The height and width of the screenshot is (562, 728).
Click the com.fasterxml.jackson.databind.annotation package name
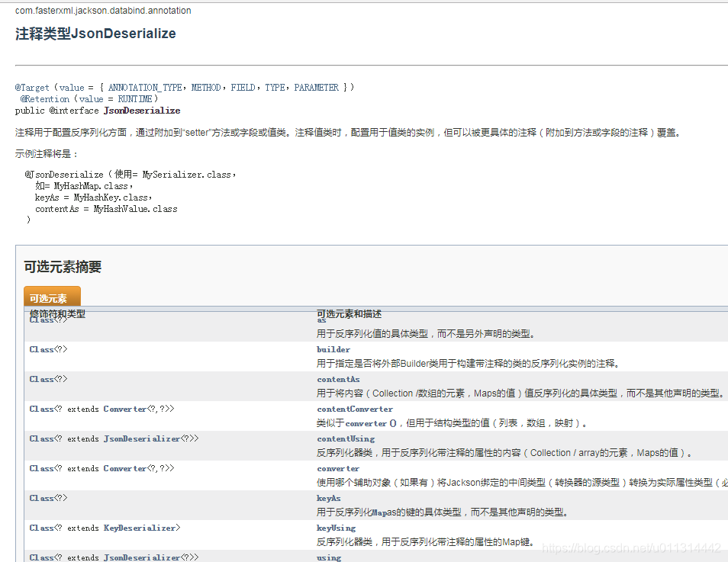[103, 10]
